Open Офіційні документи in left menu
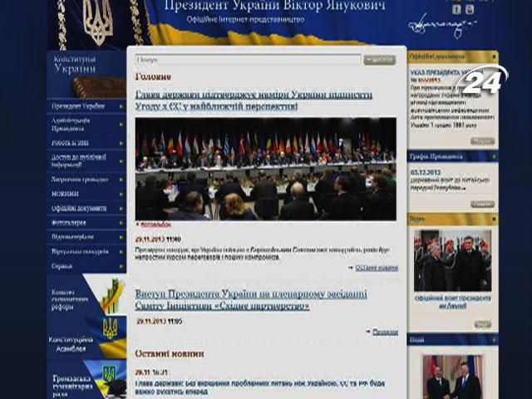Screen dimensions: 532x399 [79, 209]
